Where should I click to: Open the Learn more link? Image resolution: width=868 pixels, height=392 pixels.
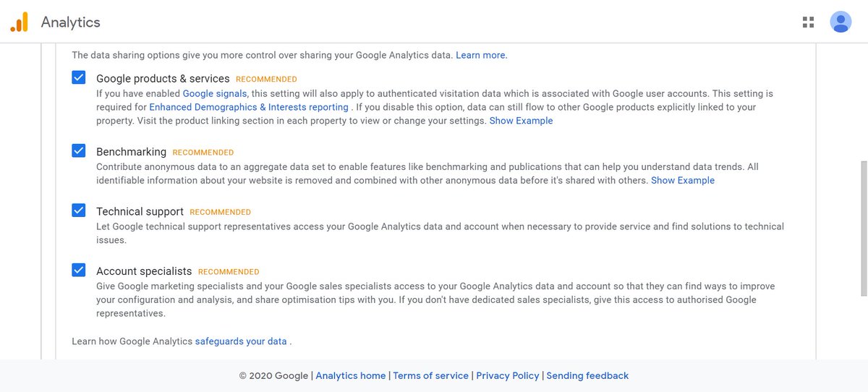[481, 55]
